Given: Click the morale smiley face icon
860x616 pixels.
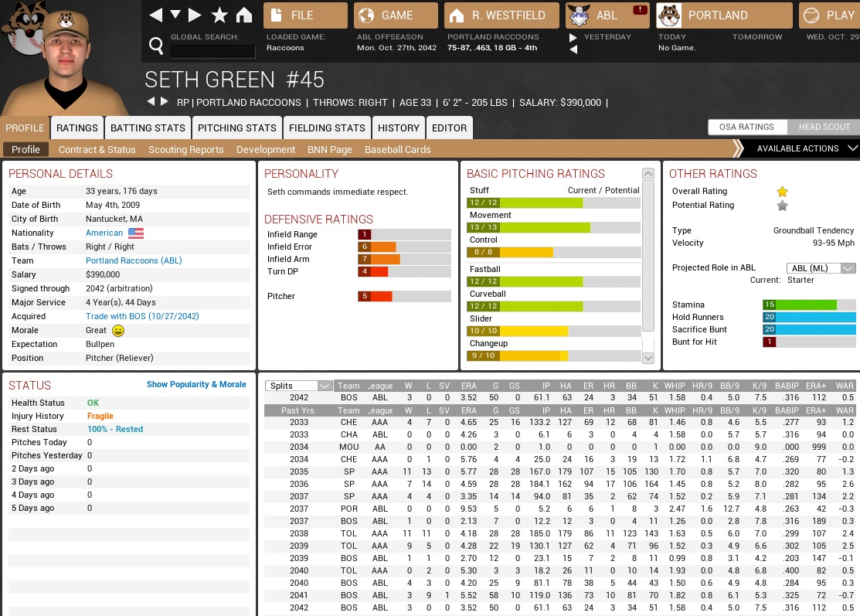Looking at the screenshot, I should tap(118, 331).
